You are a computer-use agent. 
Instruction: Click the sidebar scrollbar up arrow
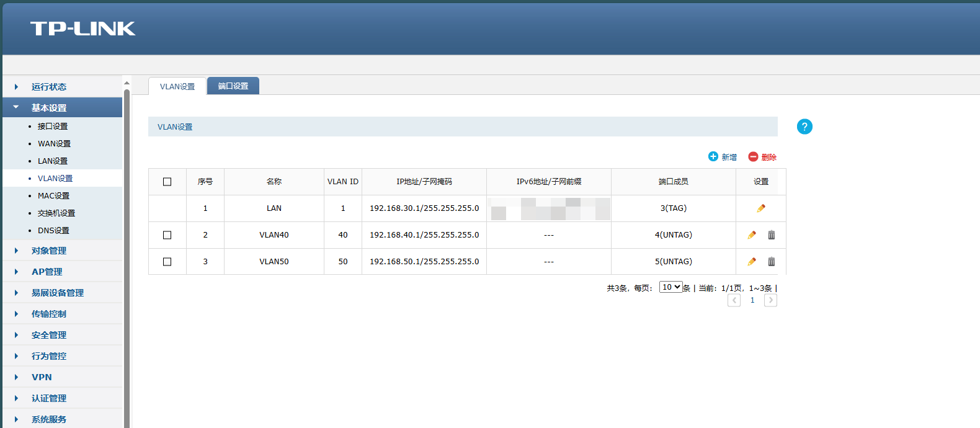[127, 82]
